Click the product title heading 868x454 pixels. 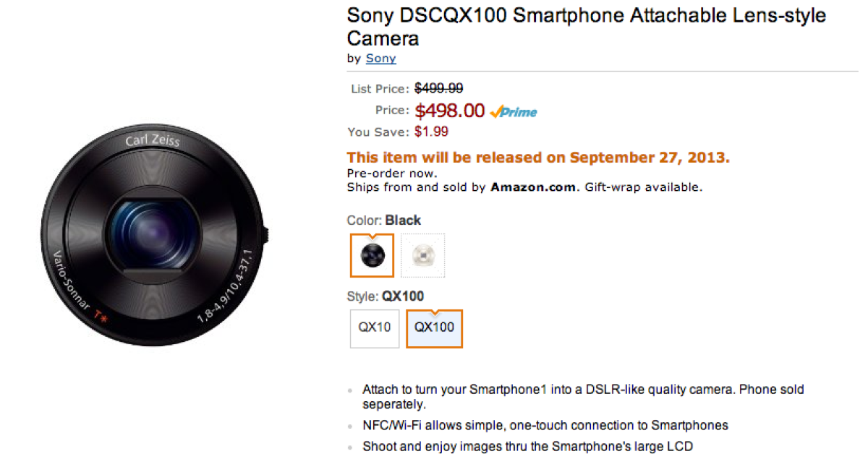pyautogui.click(x=586, y=26)
